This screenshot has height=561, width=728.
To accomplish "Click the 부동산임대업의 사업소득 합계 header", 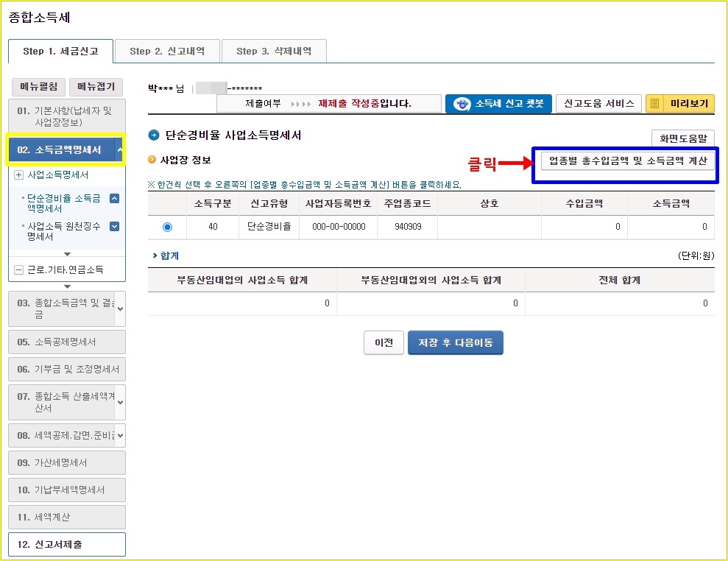I will pyautogui.click(x=242, y=280).
